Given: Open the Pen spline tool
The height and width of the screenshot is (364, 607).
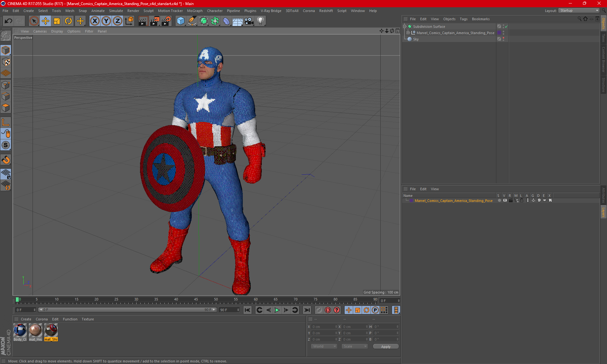Looking at the screenshot, I should 192,21.
